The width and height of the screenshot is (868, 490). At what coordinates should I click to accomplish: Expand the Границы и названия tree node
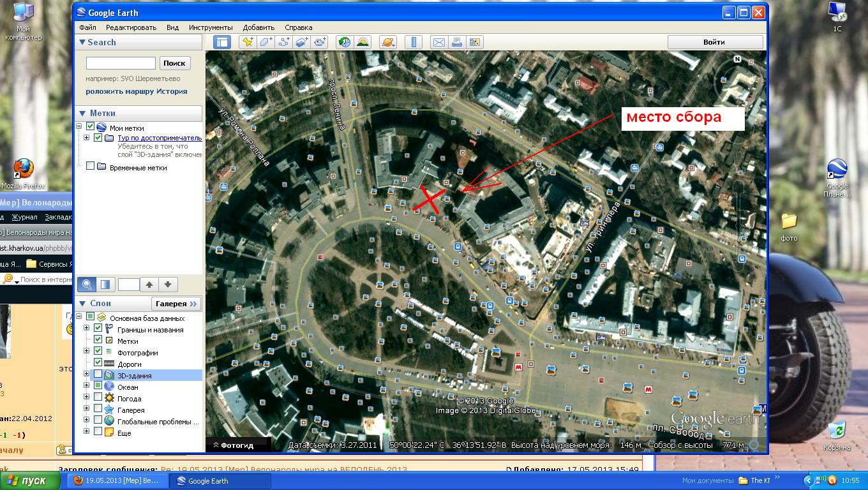(x=87, y=330)
